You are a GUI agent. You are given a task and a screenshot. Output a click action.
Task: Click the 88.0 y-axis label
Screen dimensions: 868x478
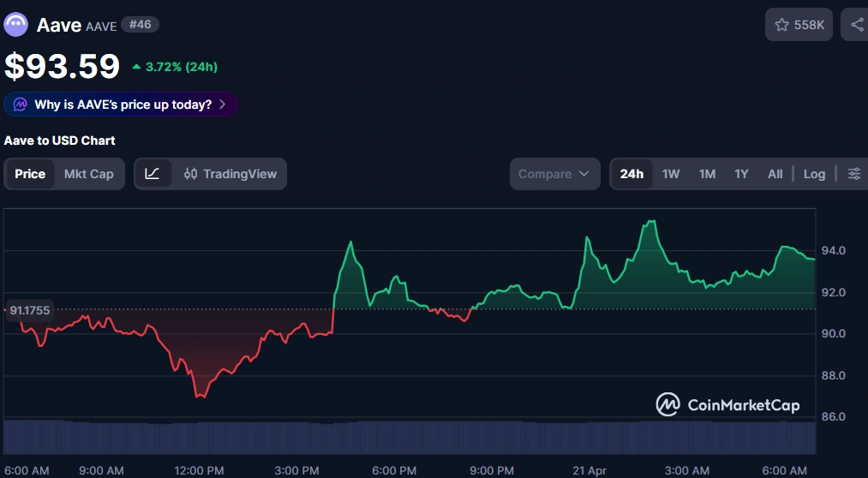(833, 375)
